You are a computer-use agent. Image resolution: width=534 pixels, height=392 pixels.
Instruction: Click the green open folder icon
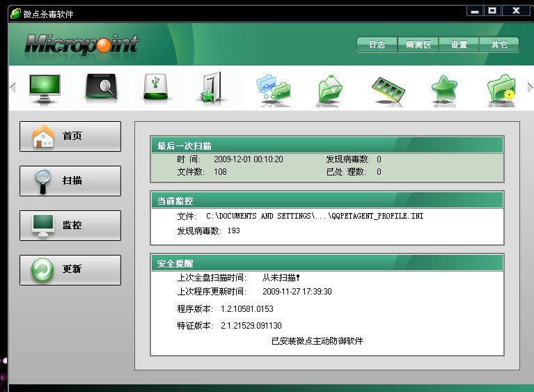[x=330, y=88]
